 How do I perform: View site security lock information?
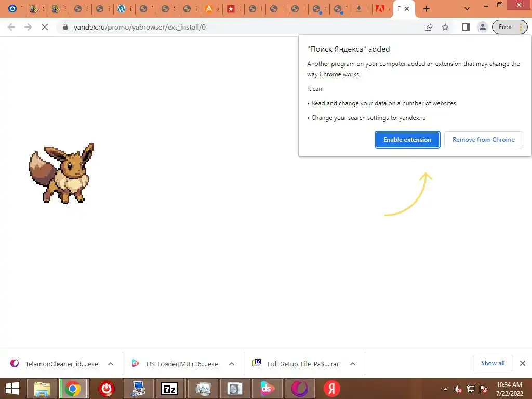click(65, 27)
